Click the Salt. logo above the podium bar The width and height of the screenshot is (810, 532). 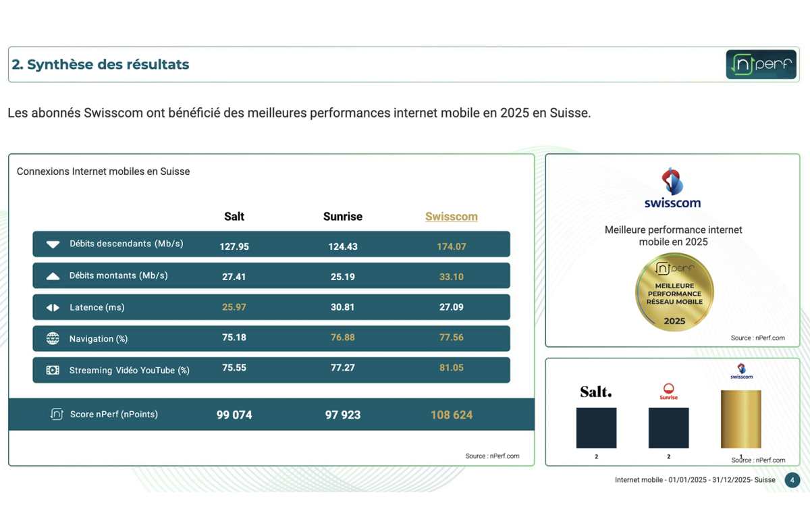(596, 392)
